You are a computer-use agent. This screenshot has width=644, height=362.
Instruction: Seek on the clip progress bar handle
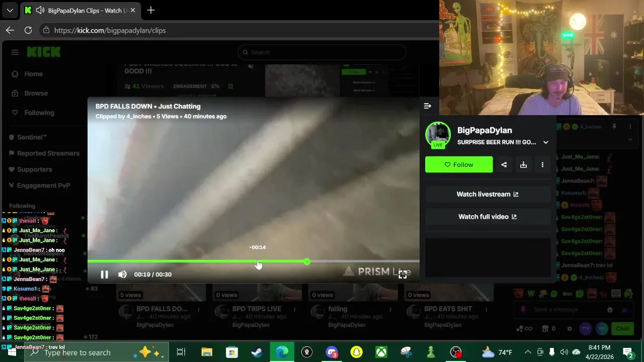tap(307, 261)
